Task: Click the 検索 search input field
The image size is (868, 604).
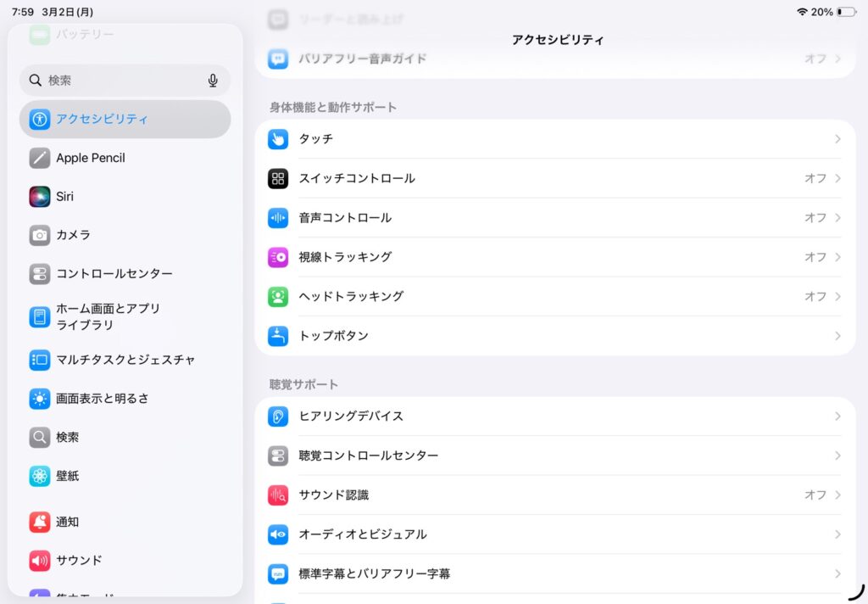Action: point(119,81)
